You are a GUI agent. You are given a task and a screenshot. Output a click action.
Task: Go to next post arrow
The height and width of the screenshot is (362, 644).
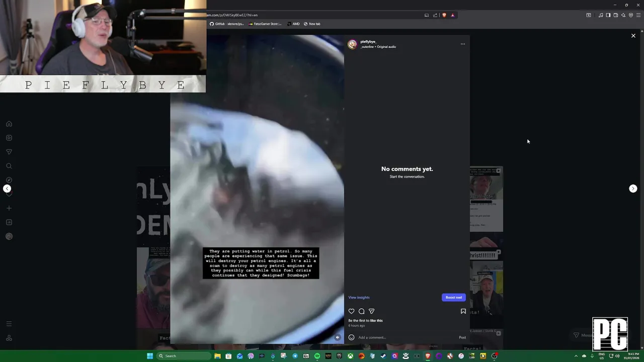633,189
